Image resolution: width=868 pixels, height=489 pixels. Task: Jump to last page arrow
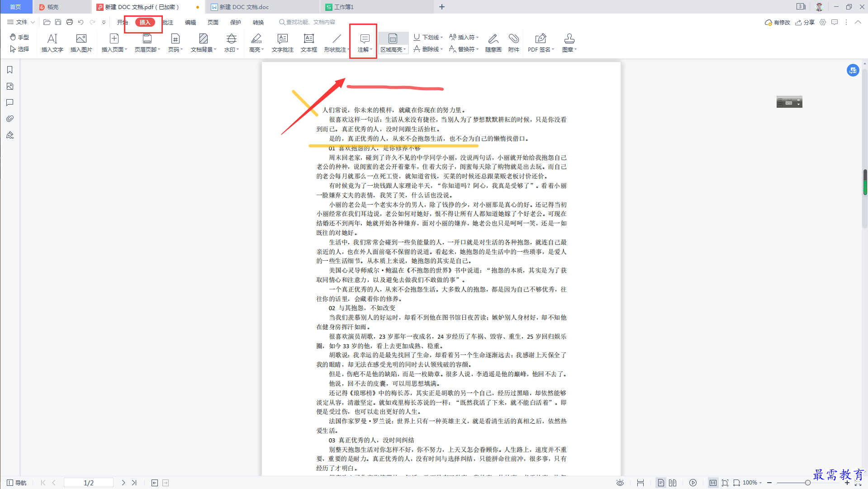coord(134,483)
